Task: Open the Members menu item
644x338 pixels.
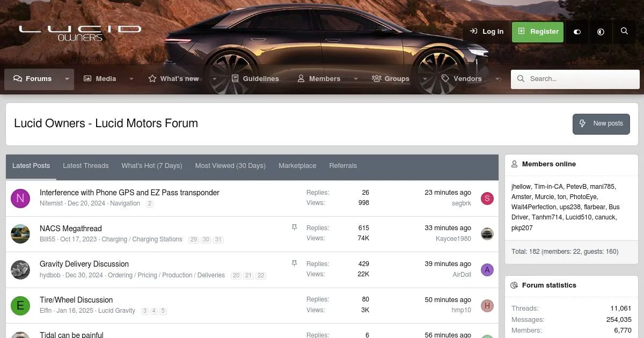Action: tap(319, 79)
